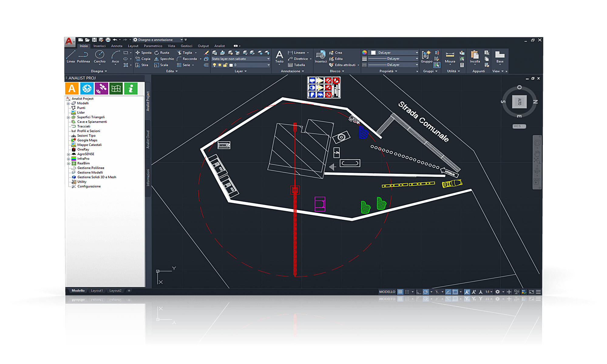Open the purple satellite panel icon
Viewport: 607px width, 364px height.
coord(101,89)
